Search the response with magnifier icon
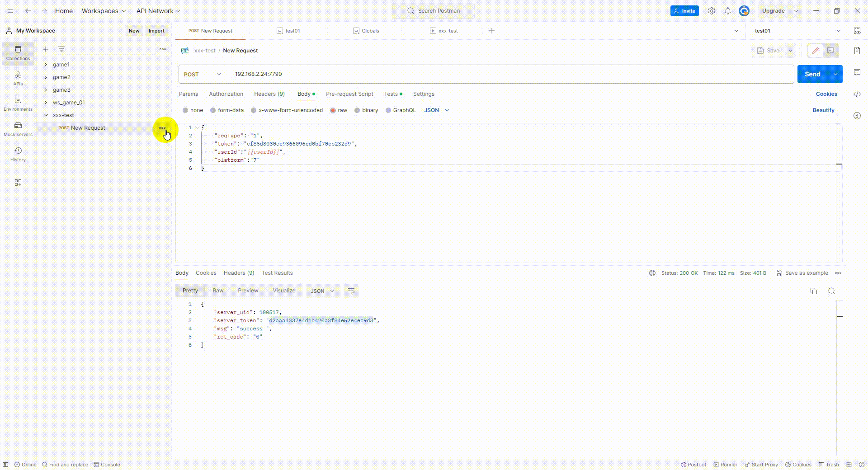 point(832,291)
